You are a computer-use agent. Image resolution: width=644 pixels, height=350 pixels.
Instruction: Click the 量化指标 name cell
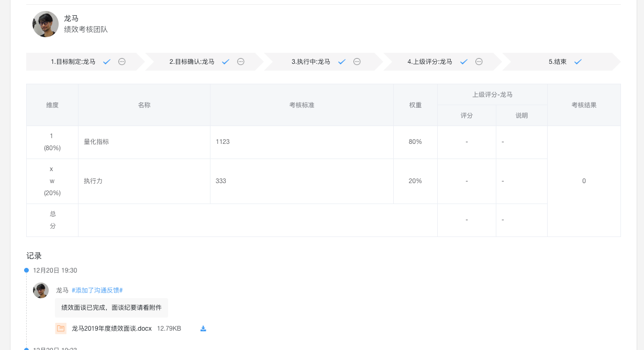pyautogui.click(x=145, y=142)
